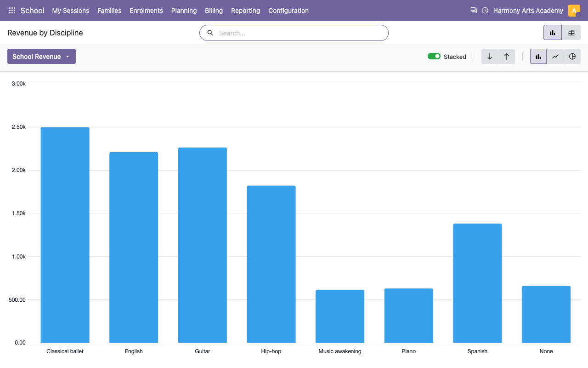Open the Reporting menu
Viewport: 588px width, 368px height.
tap(245, 11)
